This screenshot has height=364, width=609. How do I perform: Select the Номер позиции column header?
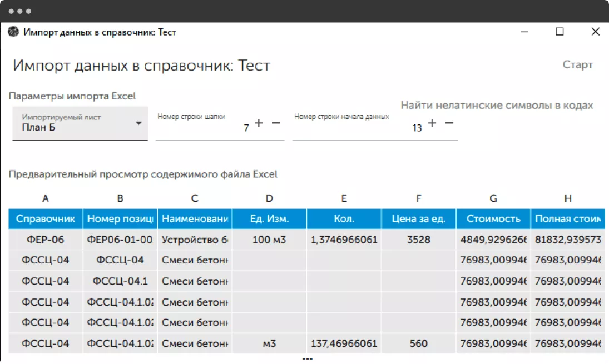pos(120,219)
